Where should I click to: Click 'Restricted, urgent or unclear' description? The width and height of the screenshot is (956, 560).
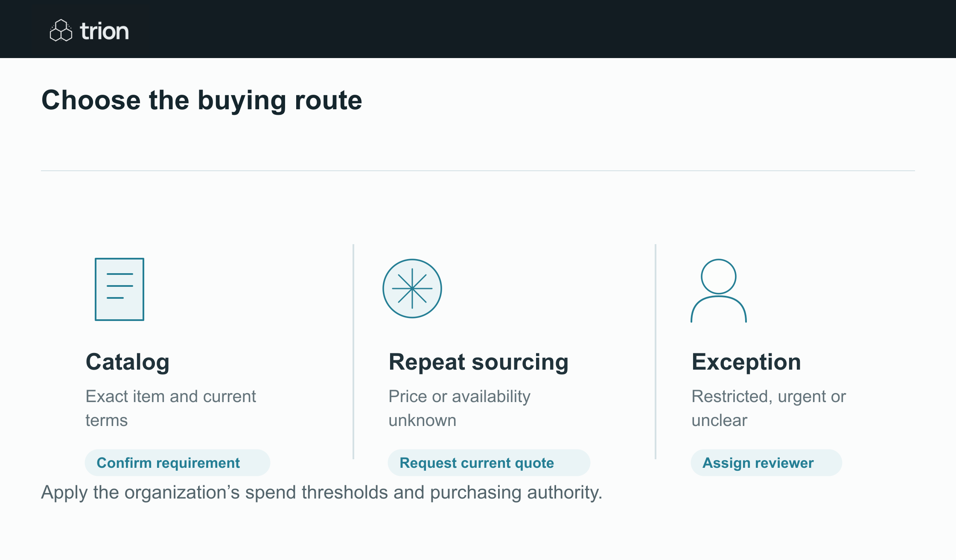point(769,408)
